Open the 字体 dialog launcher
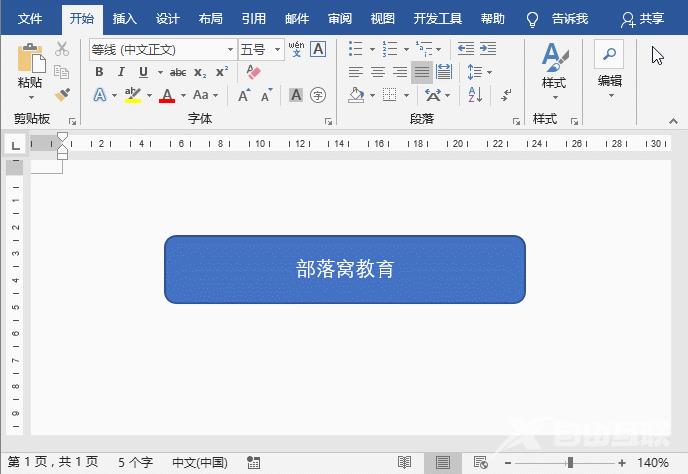 (x=328, y=122)
